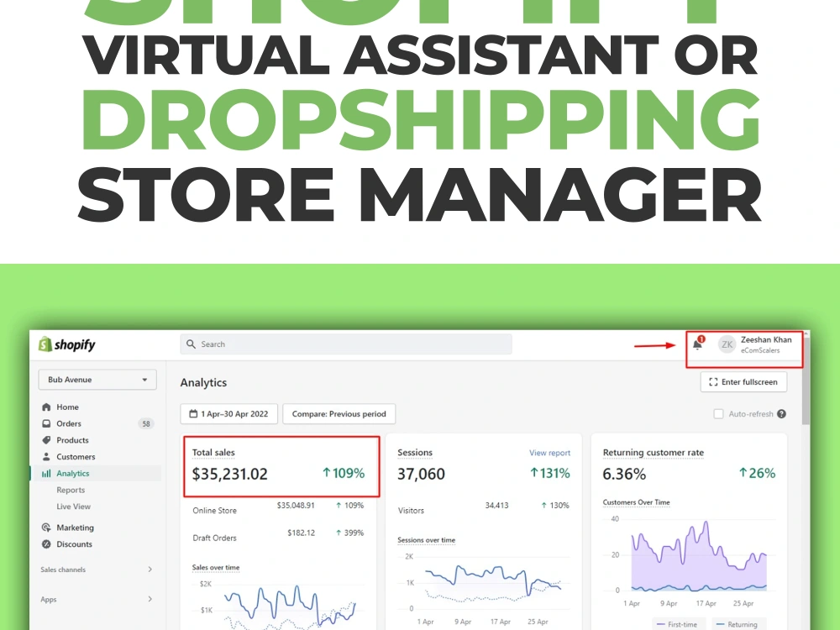The height and width of the screenshot is (630, 840).
Task: Go to Home in sidebar
Action: 67,407
